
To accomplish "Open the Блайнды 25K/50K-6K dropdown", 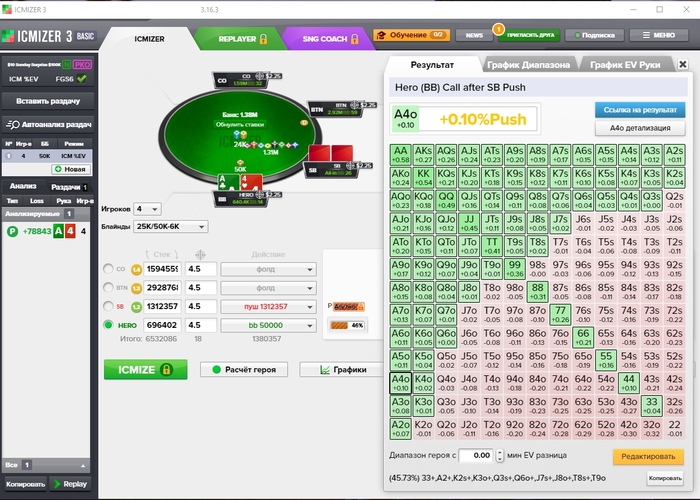I will click(171, 226).
